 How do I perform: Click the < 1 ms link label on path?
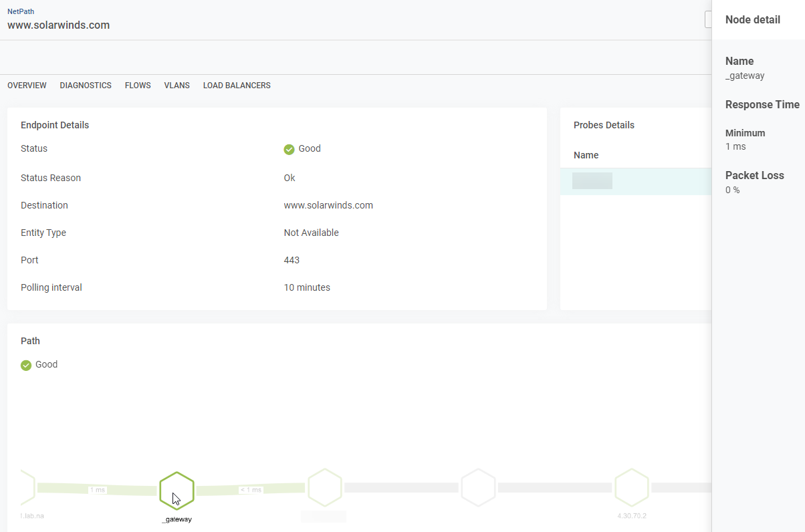(x=251, y=490)
